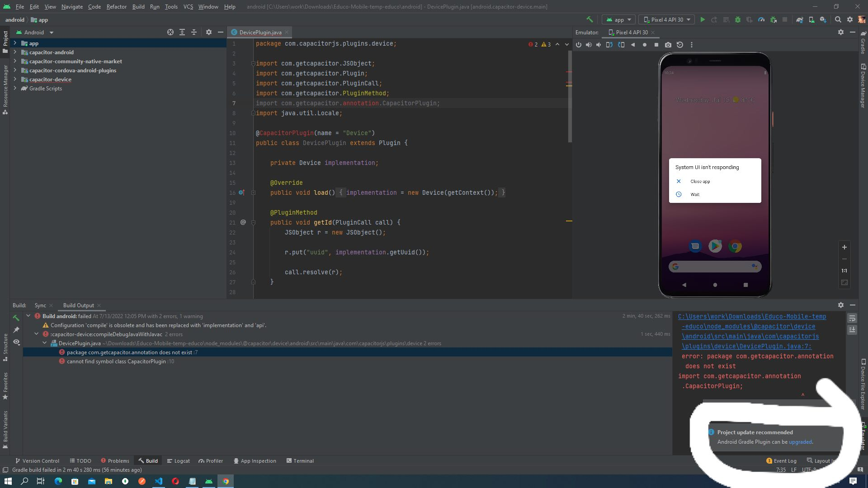This screenshot has height=488, width=868.
Task: Click the upgraded link in the Gradle notification
Action: (x=801, y=441)
